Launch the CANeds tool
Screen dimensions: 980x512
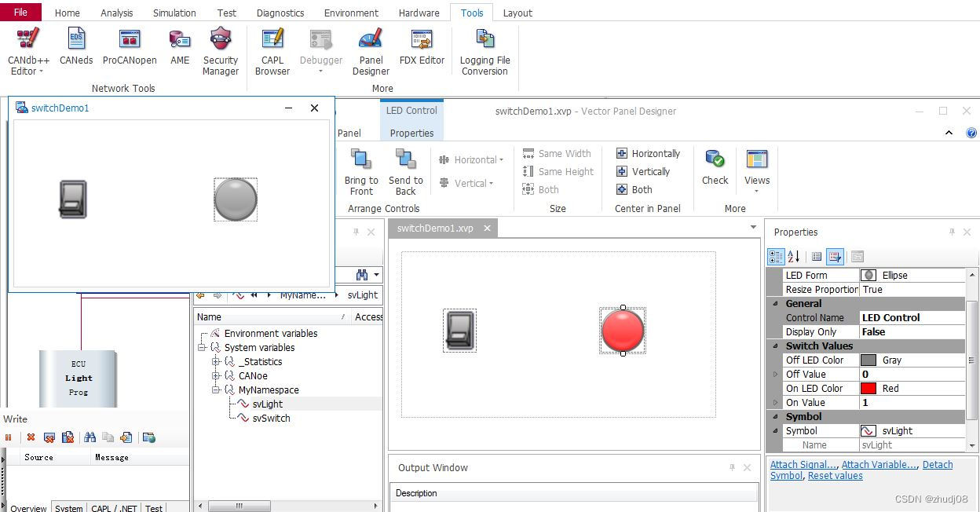click(76, 47)
